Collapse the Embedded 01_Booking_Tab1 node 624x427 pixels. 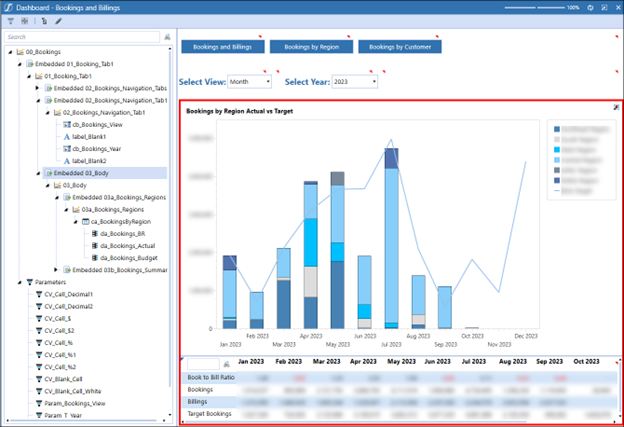click(x=20, y=64)
